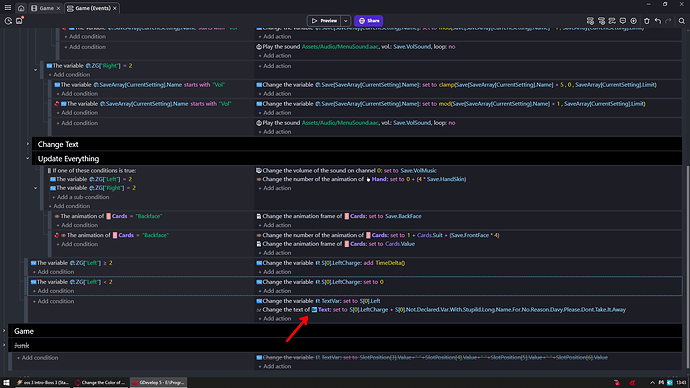
Task: Select inverted Cards = Backface condition
Action: click(x=112, y=235)
